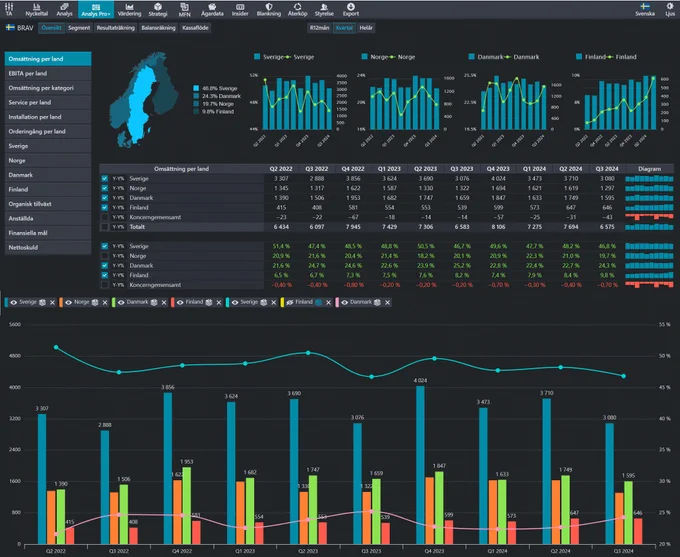Uncheck Norge checkbox in the revenue table
Image resolution: width=680 pixels, height=557 pixels.
(105, 188)
